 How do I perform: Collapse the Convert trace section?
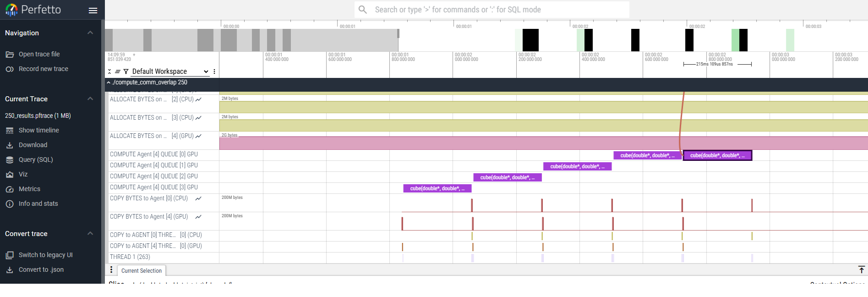pyautogui.click(x=90, y=234)
